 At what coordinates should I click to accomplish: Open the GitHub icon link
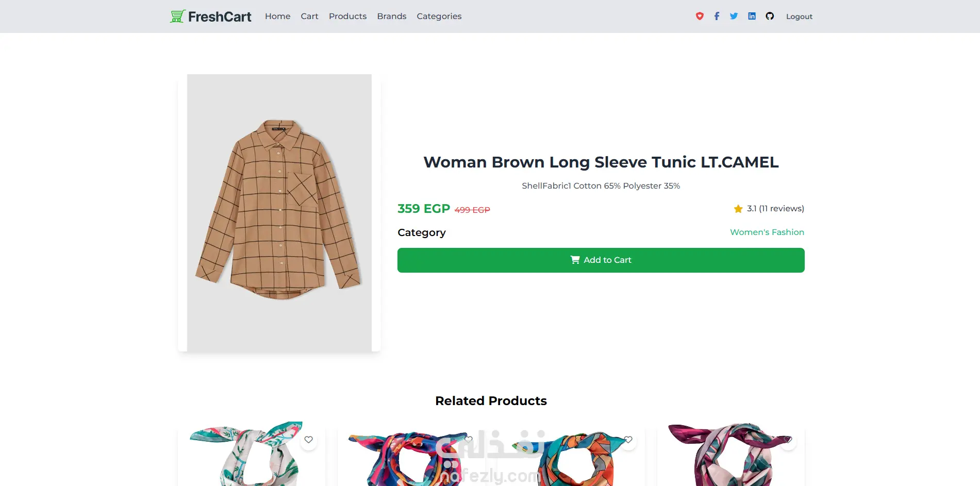tap(770, 16)
